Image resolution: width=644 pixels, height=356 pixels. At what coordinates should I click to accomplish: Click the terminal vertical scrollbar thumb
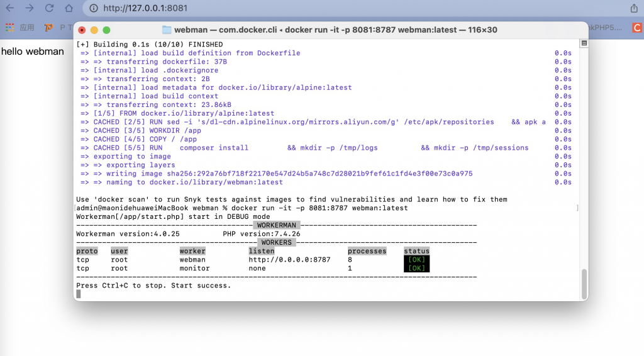(x=584, y=284)
